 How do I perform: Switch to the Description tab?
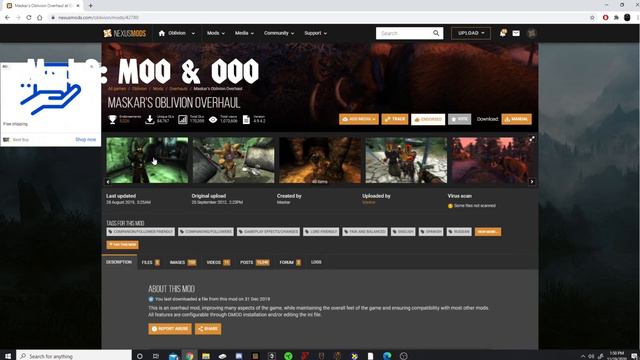[119, 262]
